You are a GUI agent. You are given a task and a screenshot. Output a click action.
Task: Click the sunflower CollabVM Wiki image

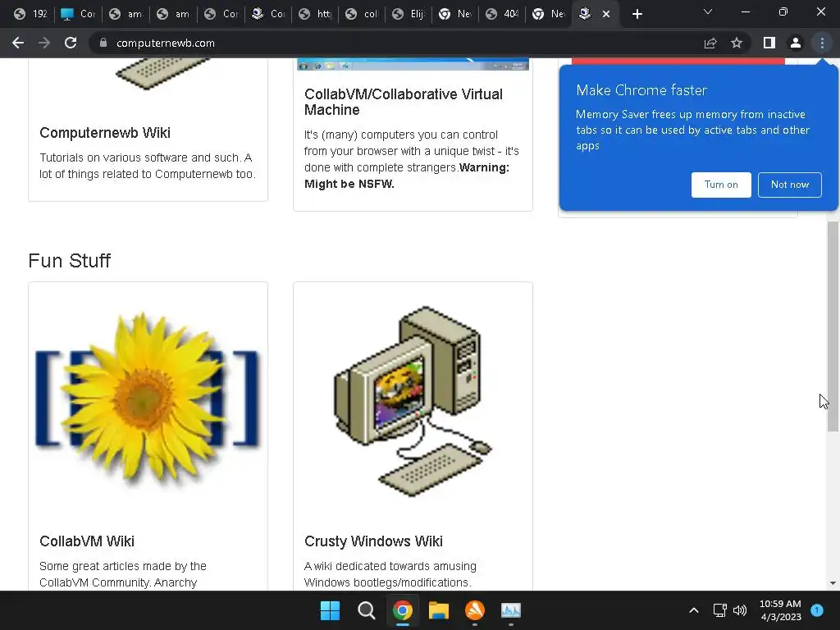click(148, 399)
